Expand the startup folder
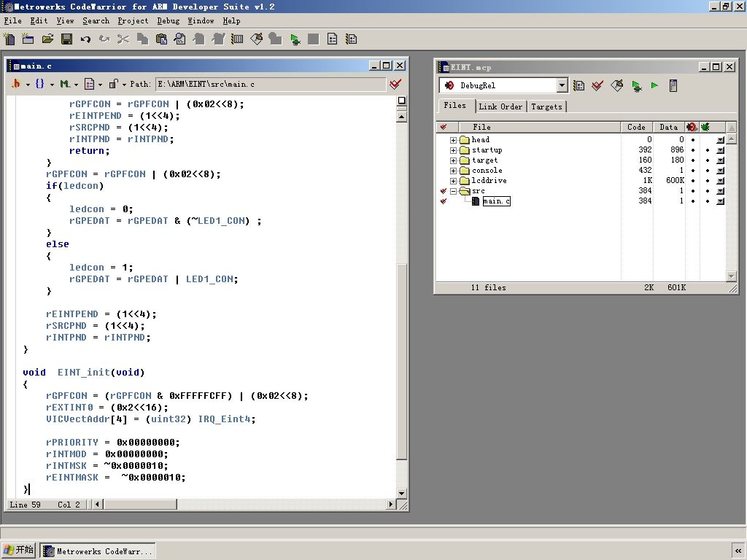 pos(453,150)
